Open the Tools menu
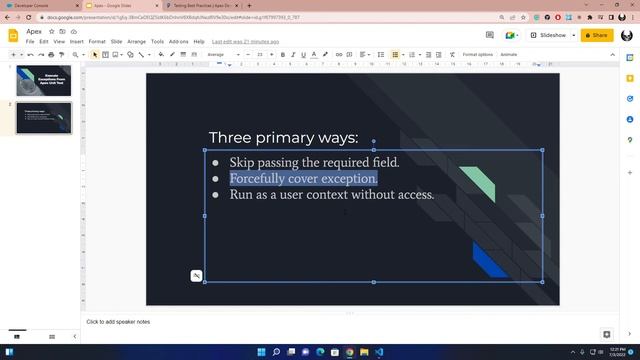The width and height of the screenshot is (640, 360). click(x=157, y=42)
